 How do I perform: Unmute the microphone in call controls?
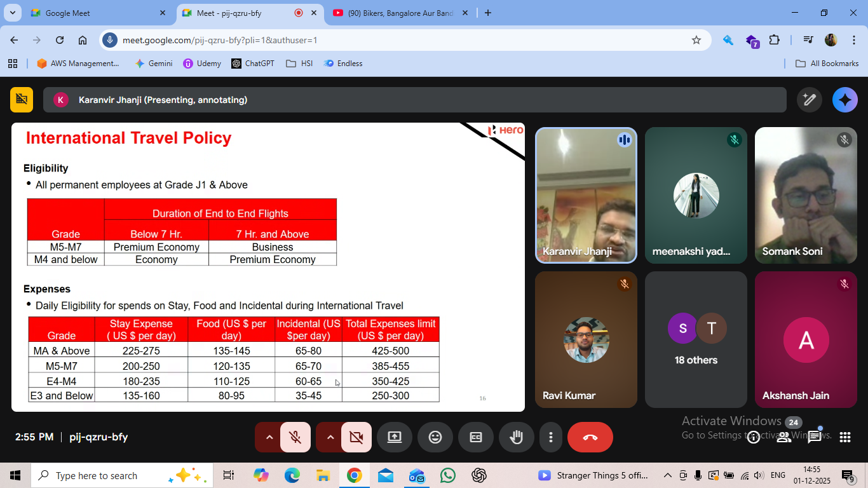295,437
